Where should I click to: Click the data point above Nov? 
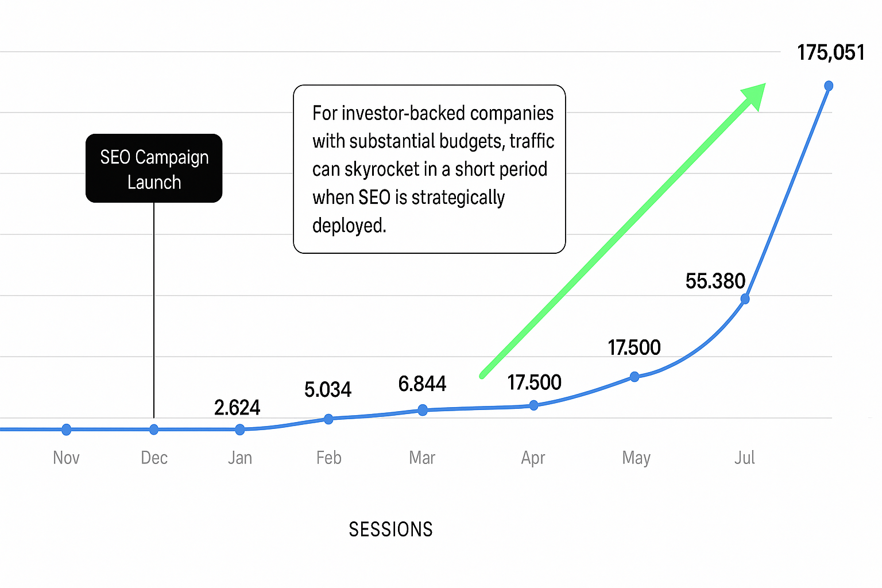[67, 430]
